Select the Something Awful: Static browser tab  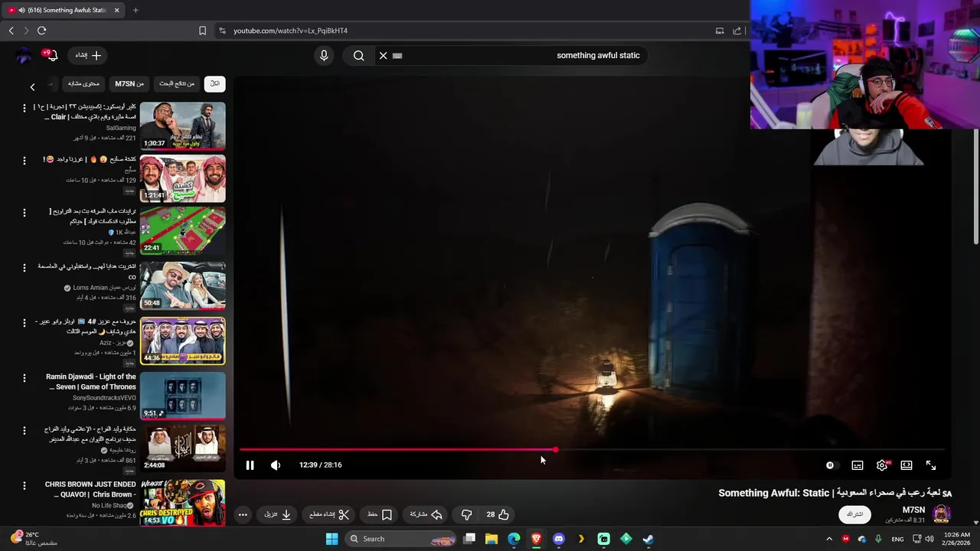coord(63,10)
